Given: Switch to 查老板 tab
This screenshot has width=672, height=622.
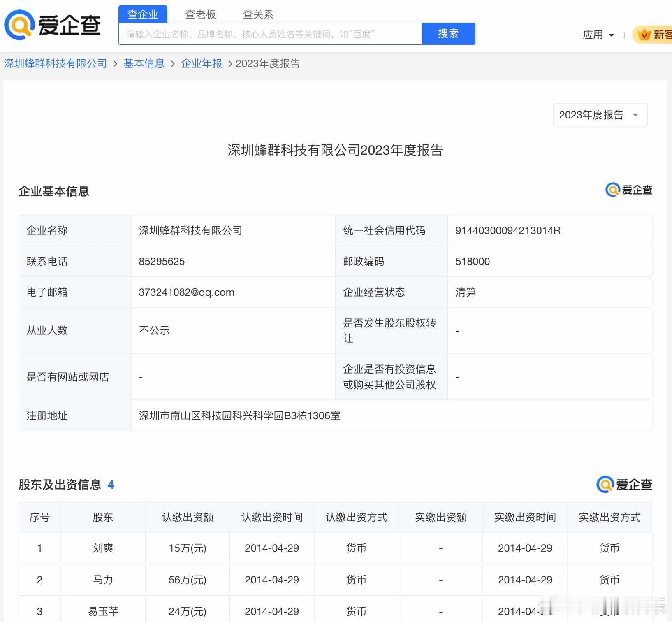Looking at the screenshot, I should [200, 14].
